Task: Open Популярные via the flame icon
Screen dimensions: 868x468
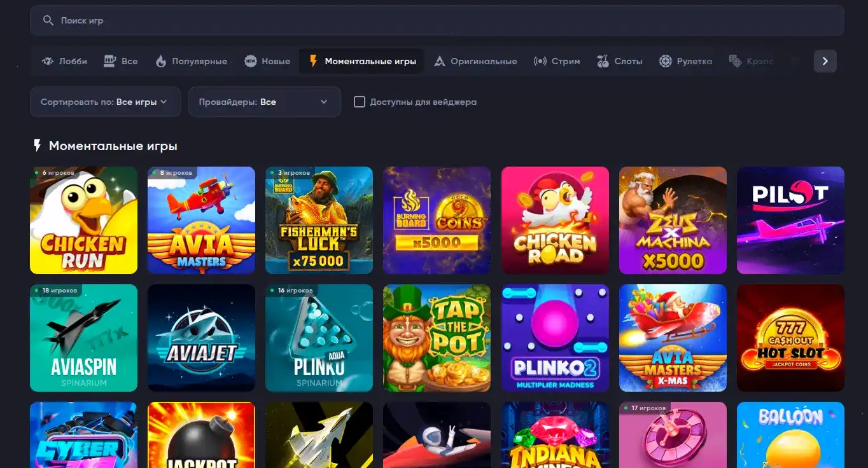Action: [160, 60]
